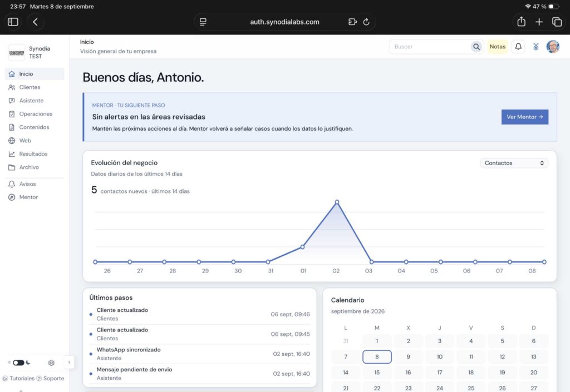Click the Synodia TEST company logo
Viewport: 570px width, 392px height.
coord(16,53)
